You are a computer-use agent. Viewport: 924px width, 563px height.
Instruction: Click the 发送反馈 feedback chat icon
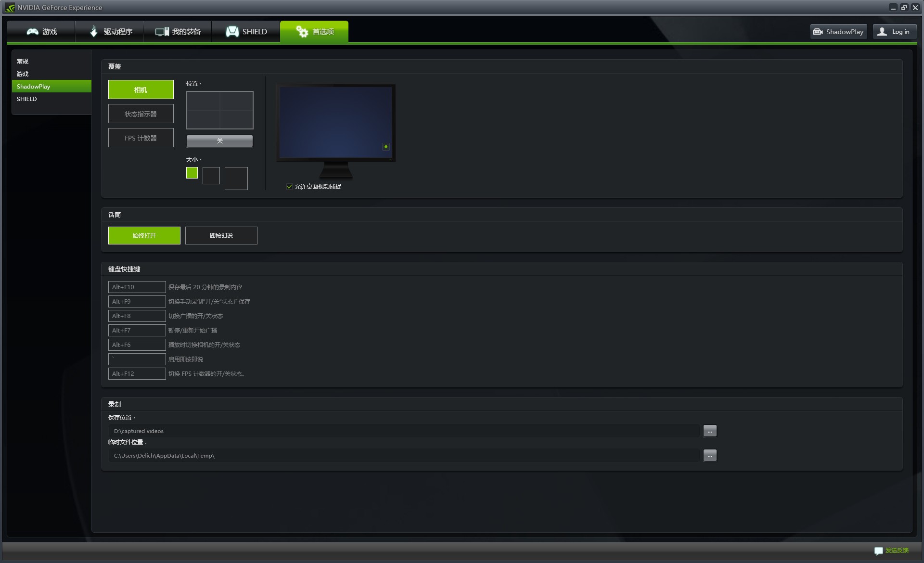[x=879, y=550]
